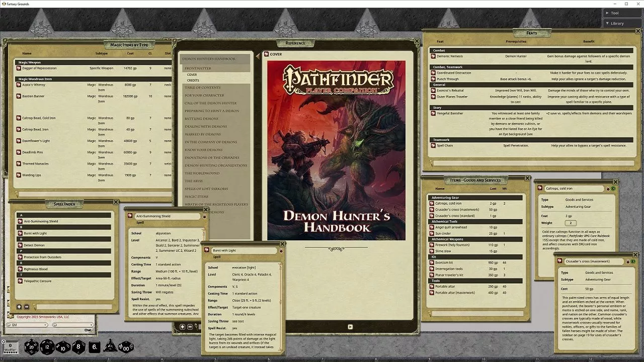Toggle green ID icon on Caltrops record
The width and height of the screenshot is (644, 362).
point(613,189)
